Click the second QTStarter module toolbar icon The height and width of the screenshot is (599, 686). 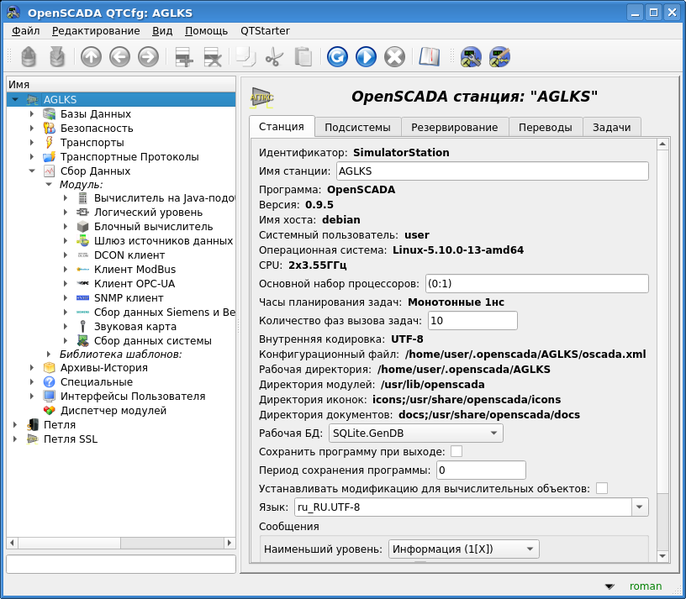click(x=500, y=57)
